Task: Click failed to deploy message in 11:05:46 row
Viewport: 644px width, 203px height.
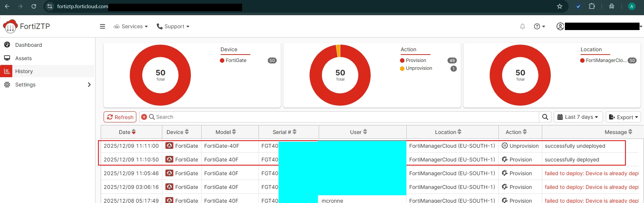Action: [592, 173]
